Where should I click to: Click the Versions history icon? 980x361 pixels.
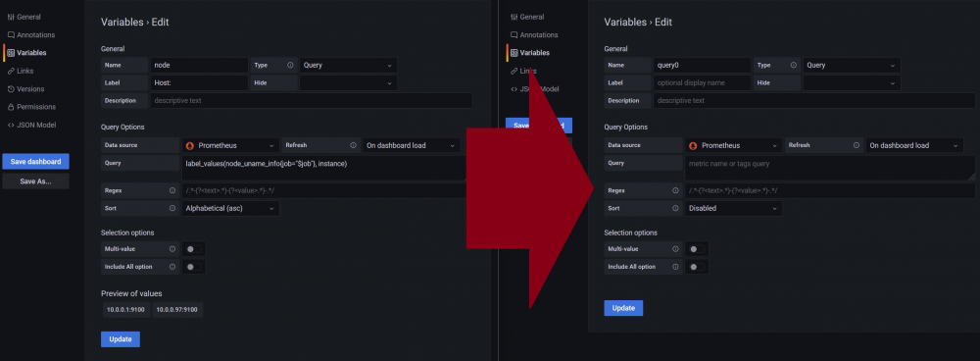click(11, 89)
